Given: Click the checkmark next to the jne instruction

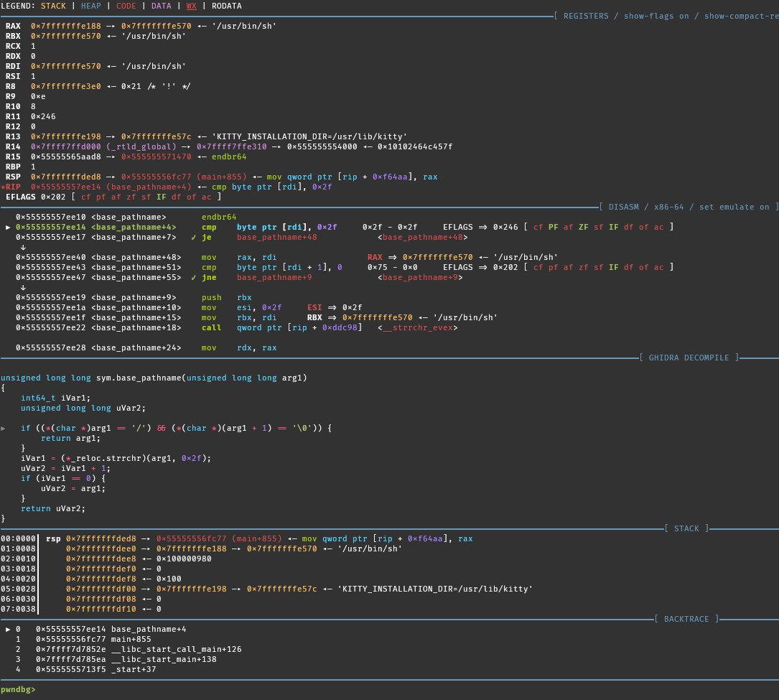Looking at the screenshot, I should coord(194,277).
